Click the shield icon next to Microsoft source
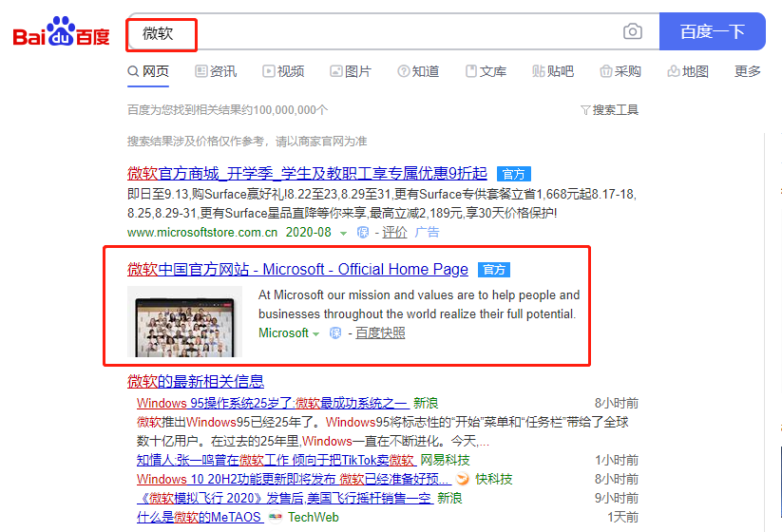The width and height of the screenshot is (782, 532). coord(335,333)
